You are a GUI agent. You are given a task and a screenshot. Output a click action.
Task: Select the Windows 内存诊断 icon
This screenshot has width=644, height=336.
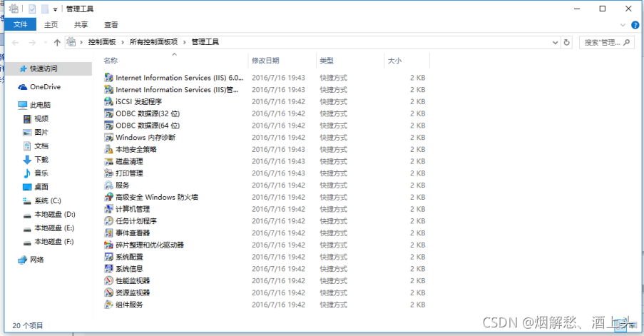click(109, 137)
